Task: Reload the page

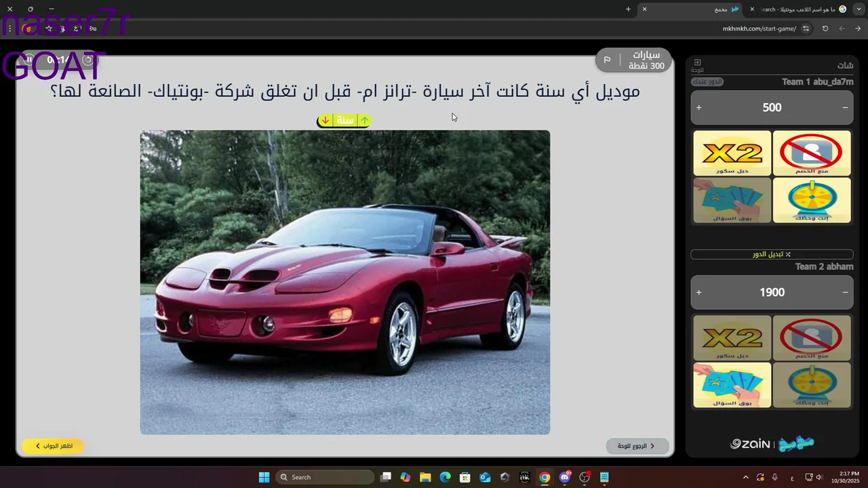Action: pyautogui.click(x=825, y=28)
